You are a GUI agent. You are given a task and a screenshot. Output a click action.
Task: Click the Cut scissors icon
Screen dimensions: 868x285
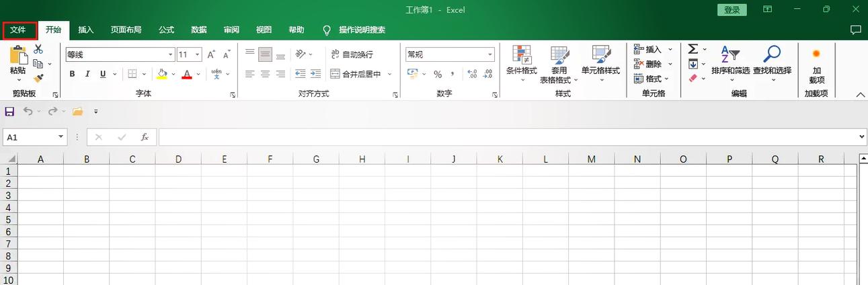(38, 49)
